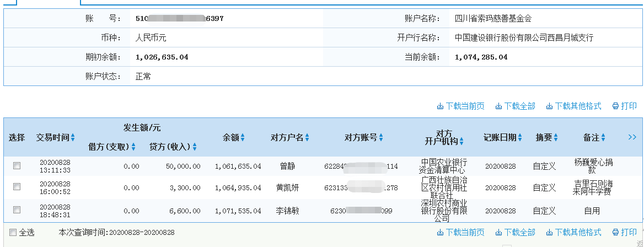Viewport: 644px width, 247px height.
Task: Sort by 借方(支取) column arrows
Action: pos(133,147)
